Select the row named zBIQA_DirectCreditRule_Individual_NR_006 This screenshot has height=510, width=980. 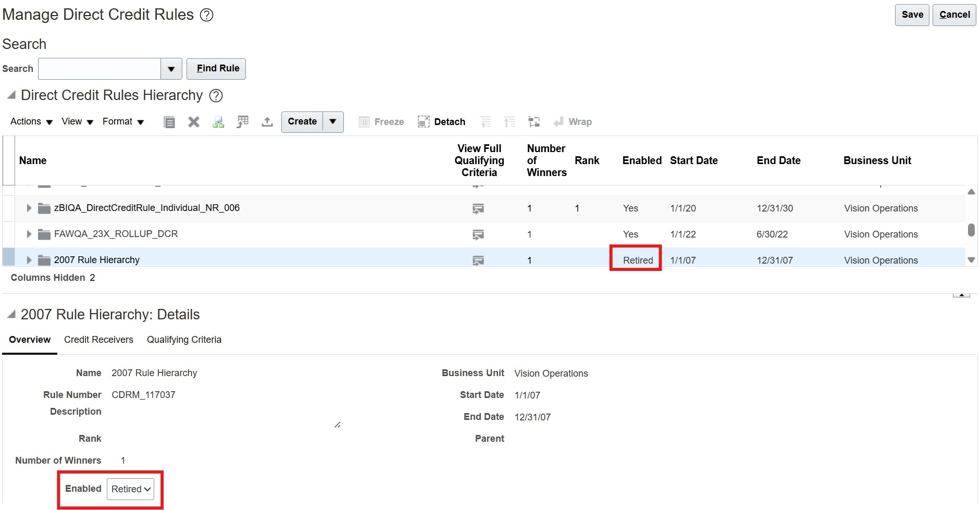[147, 208]
